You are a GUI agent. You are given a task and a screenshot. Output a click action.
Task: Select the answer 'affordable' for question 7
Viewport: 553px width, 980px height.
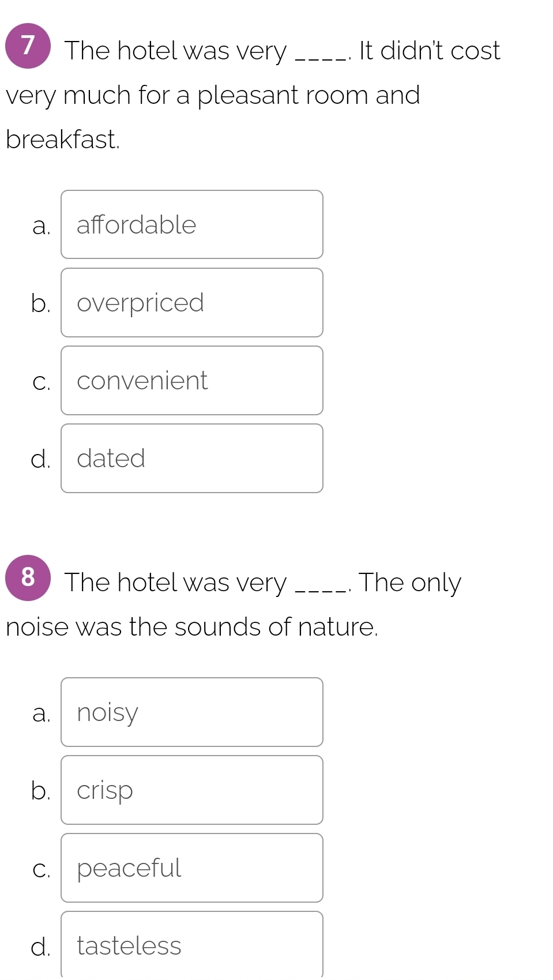[x=191, y=224]
